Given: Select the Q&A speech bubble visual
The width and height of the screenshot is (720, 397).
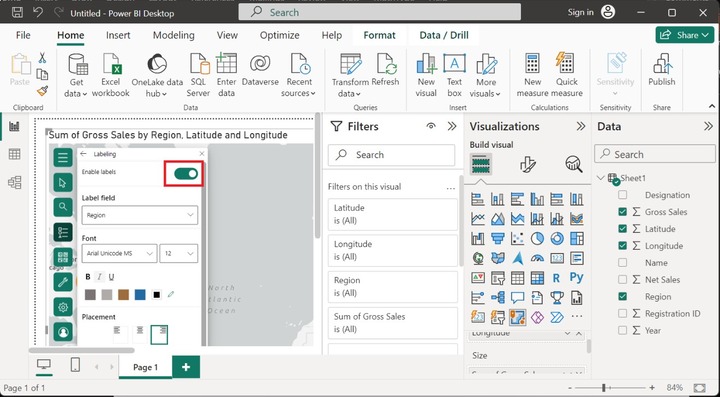Looking at the screenshot, I should pos(517,297).
